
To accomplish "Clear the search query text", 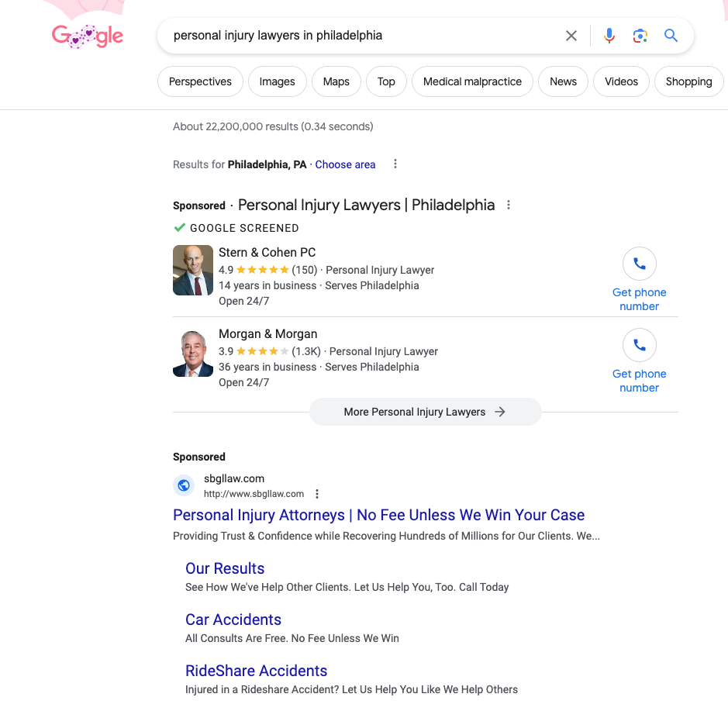I will tap(571, 36).
